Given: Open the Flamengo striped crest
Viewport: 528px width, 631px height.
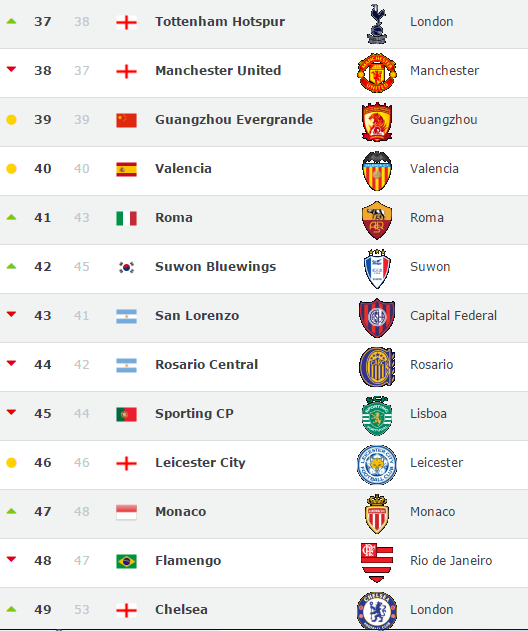Looking at the screenshot, I should click(377, 563).
